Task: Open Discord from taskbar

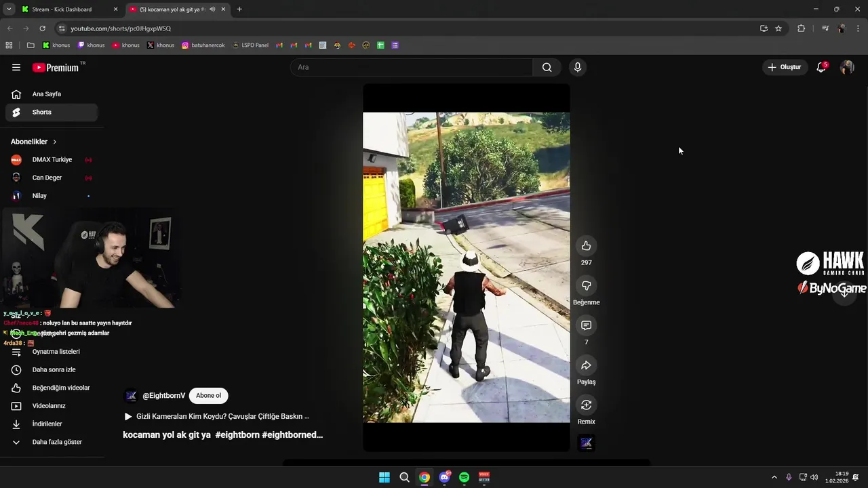Action: click(x=444, y=478)
